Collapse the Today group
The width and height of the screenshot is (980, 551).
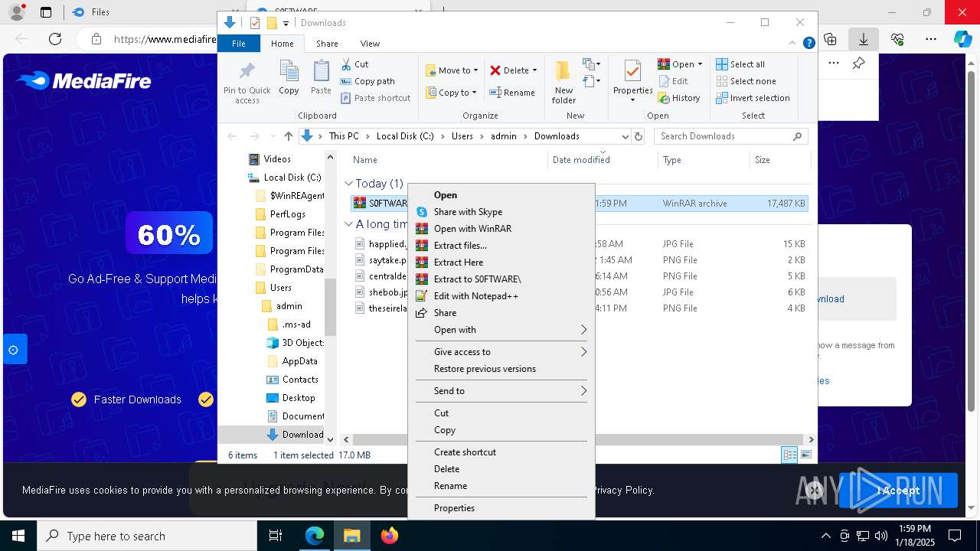(348, 184)
